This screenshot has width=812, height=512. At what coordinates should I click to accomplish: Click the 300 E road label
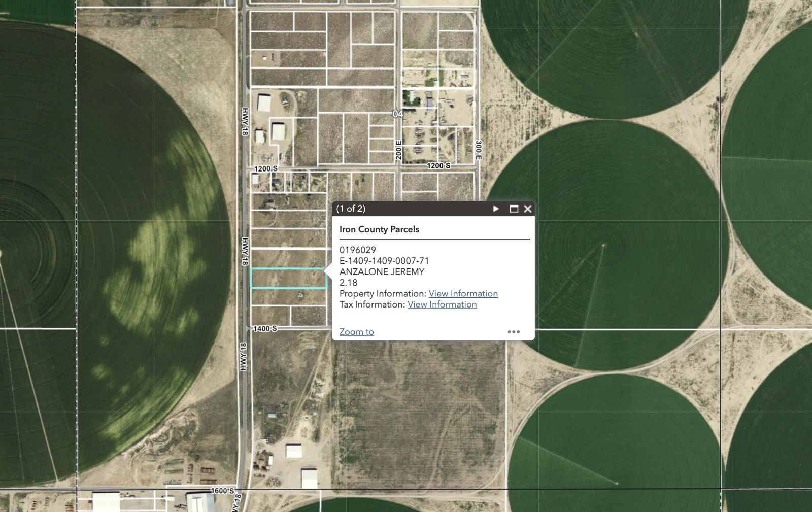coord(478,151)
